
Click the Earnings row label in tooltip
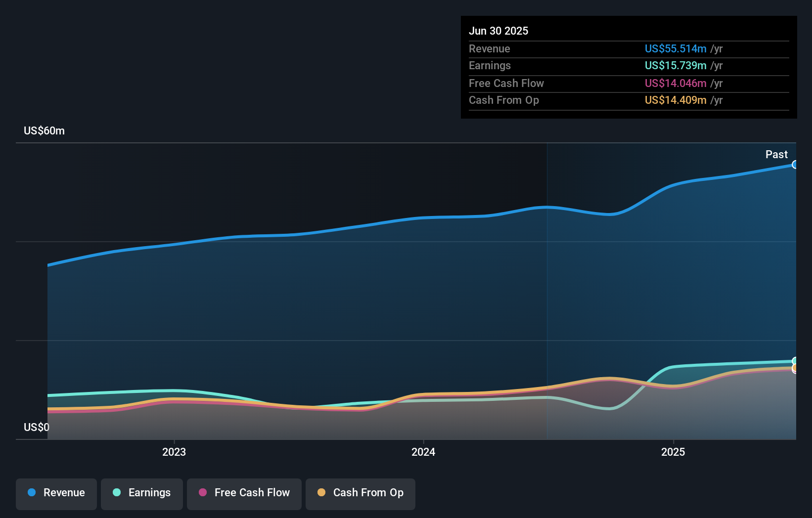(x=490, y=66)
